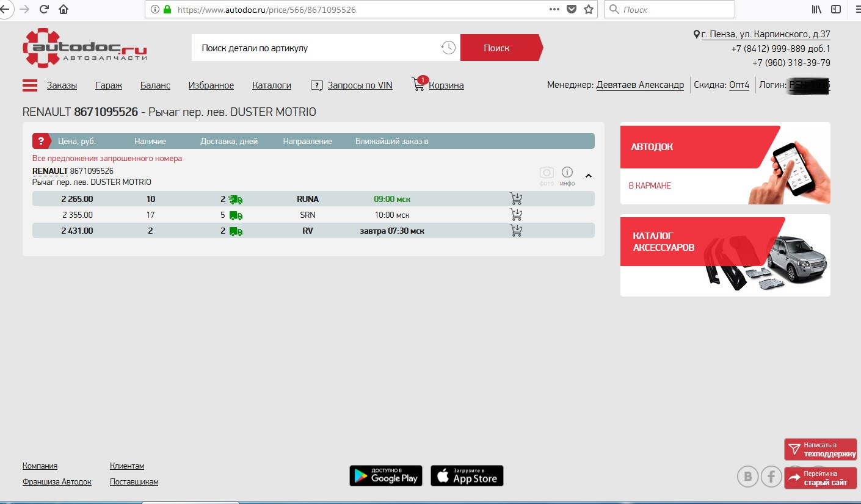The width and height of the screenshot is (861, 504).
Task: Add the 2 431.00 RV offer to cart
Action: (516, 231)
